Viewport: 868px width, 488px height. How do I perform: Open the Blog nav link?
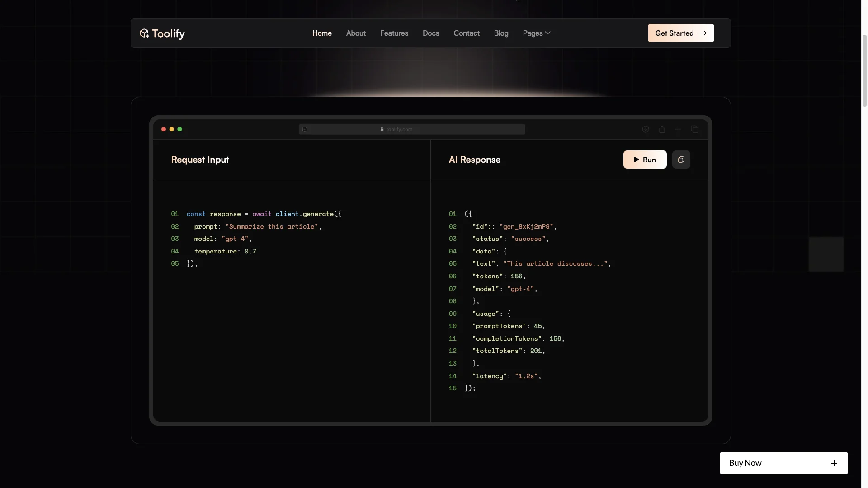tap(501, 33)
